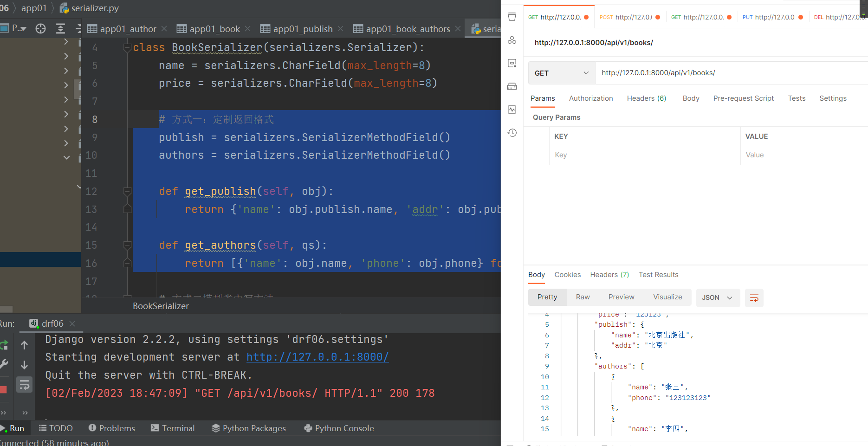
Task: Close the app01_book_authors tab
Action: (458, 29)
